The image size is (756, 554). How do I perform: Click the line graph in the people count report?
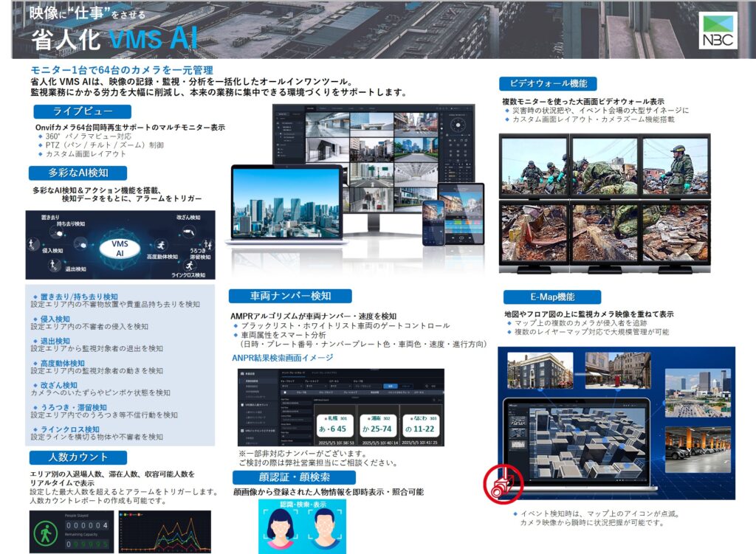click(x=165, y=532)
